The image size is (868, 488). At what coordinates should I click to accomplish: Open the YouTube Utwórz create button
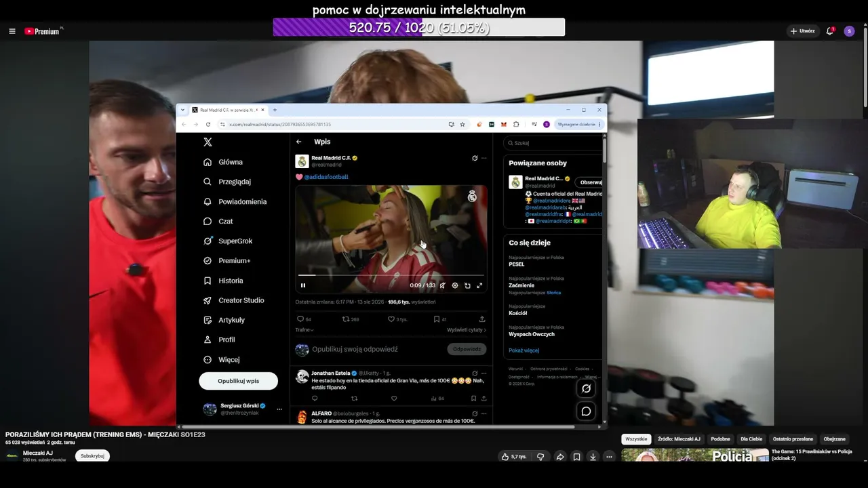click(802, 31)
